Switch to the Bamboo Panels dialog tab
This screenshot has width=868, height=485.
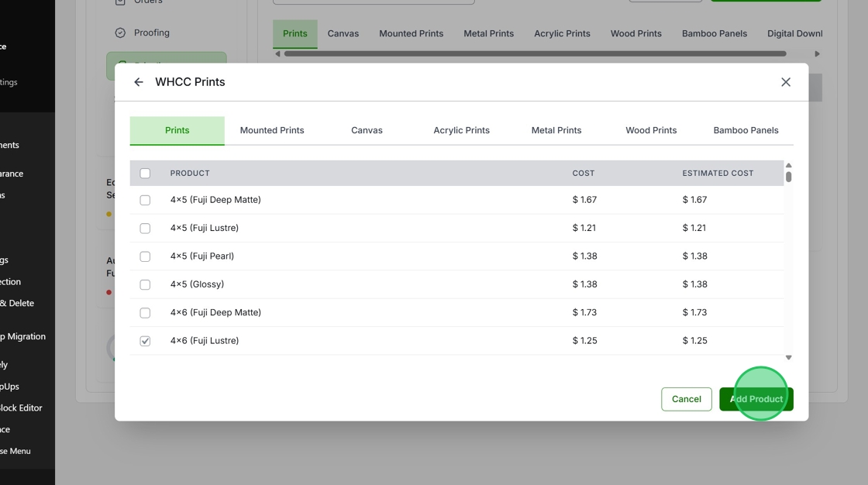[x=746, y=131]
